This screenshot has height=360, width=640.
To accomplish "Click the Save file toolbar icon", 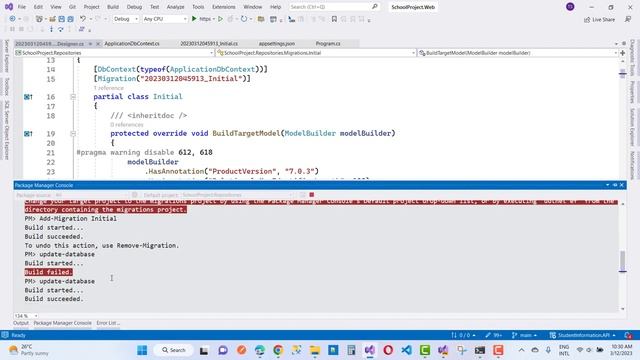I will pyautogui.click(x=61, y=19).
